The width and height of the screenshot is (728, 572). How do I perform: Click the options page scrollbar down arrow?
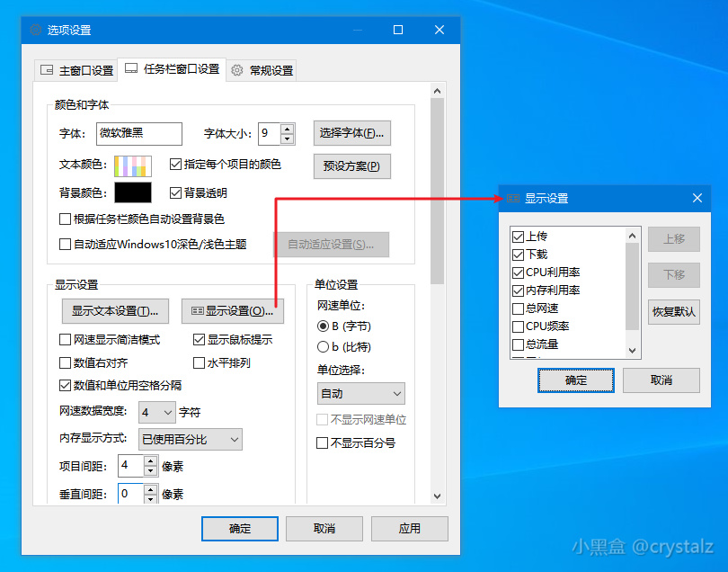(437, 496)
